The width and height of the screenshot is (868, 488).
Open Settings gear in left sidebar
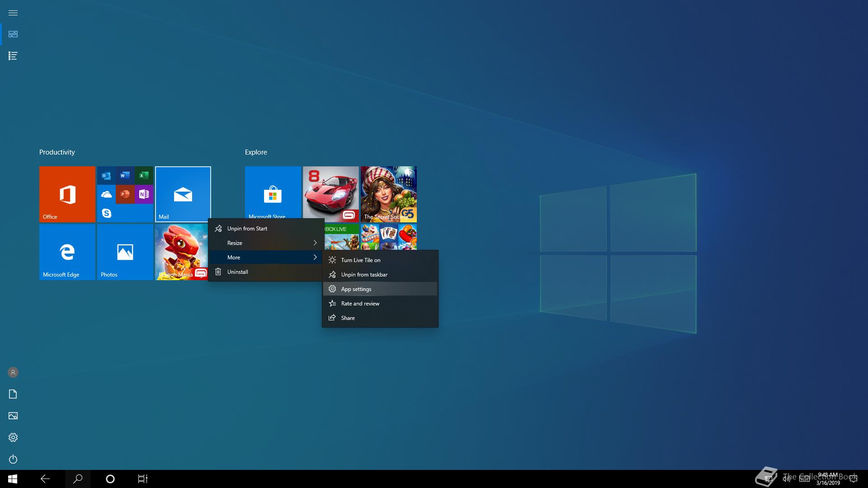[13, 437]
